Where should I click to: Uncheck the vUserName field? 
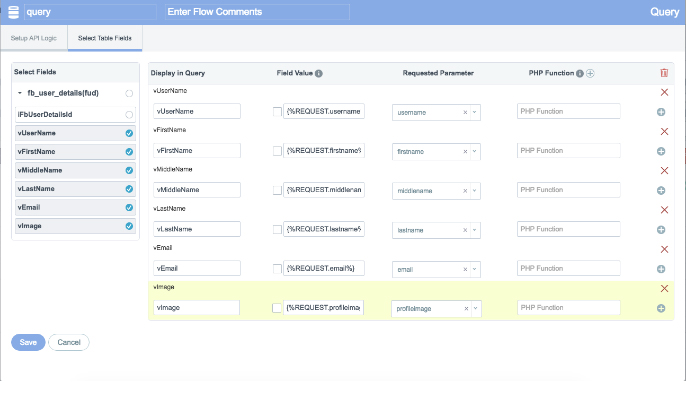coord(129,133)
